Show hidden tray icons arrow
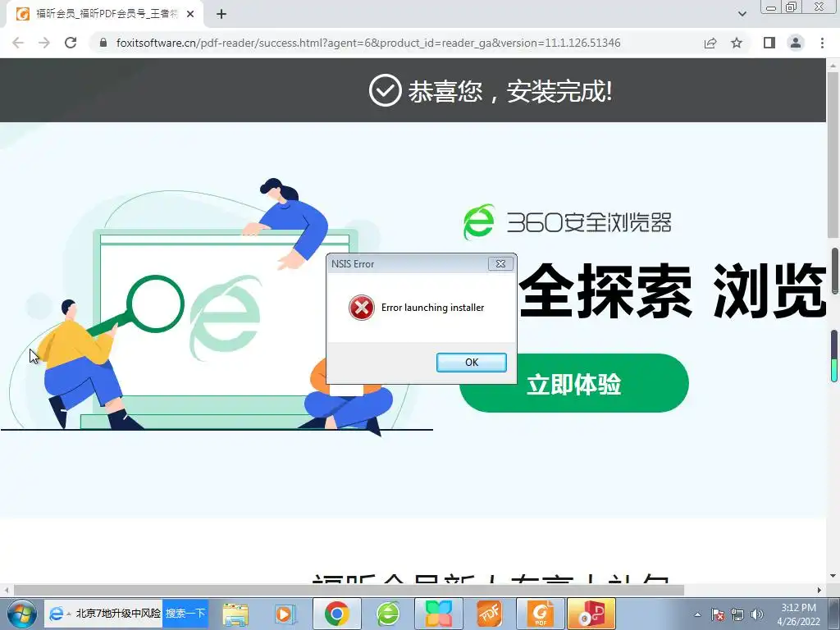The width and height of the screenshot is (840, 630). [697, 614]
